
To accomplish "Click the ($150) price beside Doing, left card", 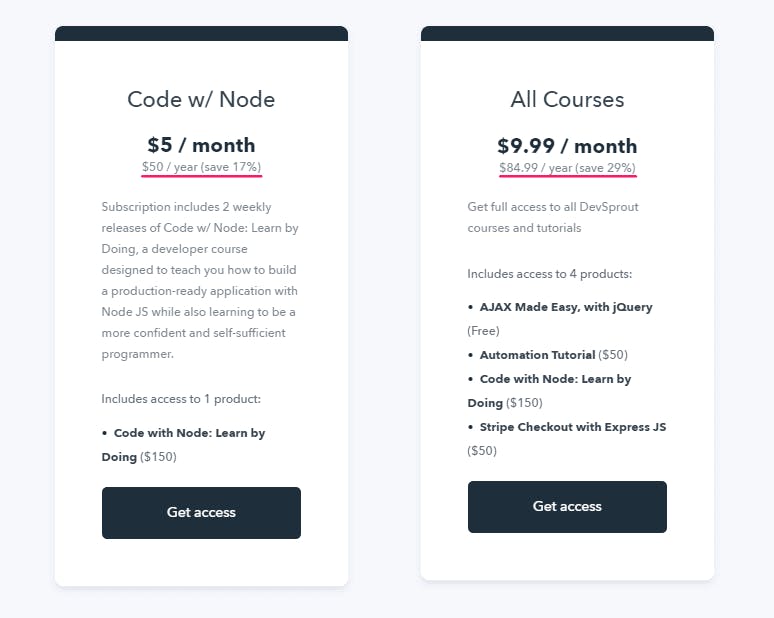I will pos(158,457).
